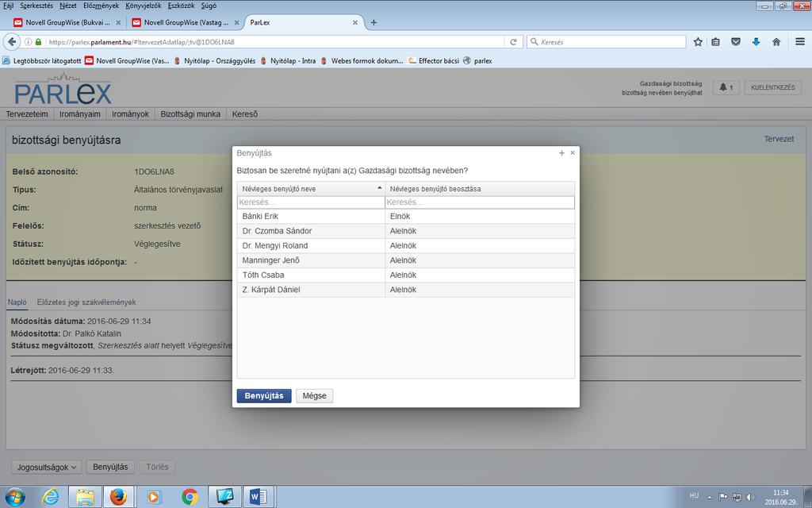Viewport: 812px width, 508px height.
Task: Click the browser back arrow button
Action: click(x=12, y=41)
